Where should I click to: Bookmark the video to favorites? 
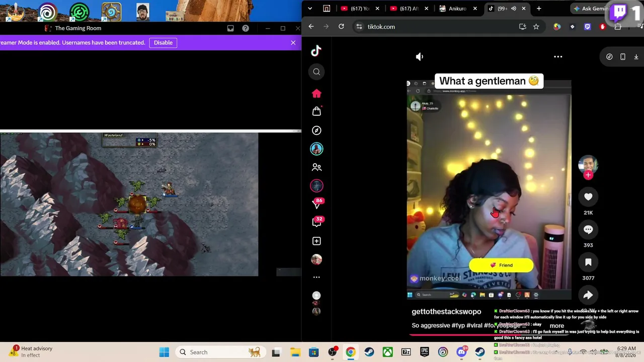pos(588,262)
